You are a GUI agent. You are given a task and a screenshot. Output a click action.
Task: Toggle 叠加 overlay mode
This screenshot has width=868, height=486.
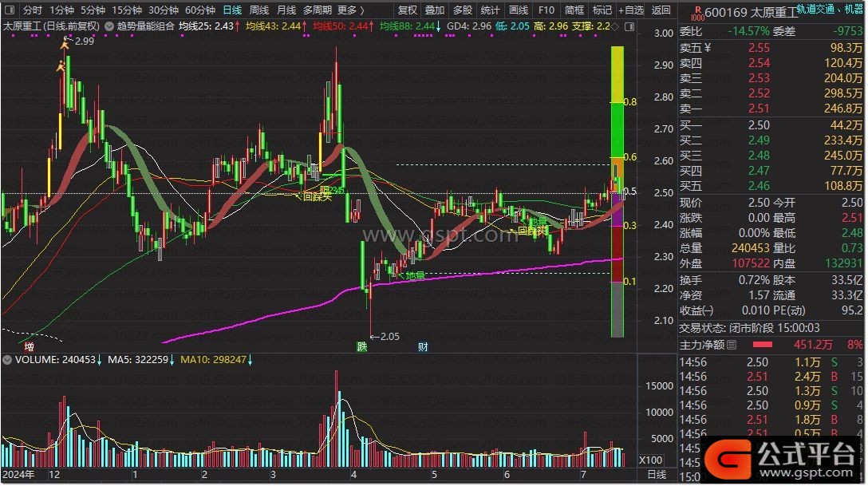(x=434, y=10)
